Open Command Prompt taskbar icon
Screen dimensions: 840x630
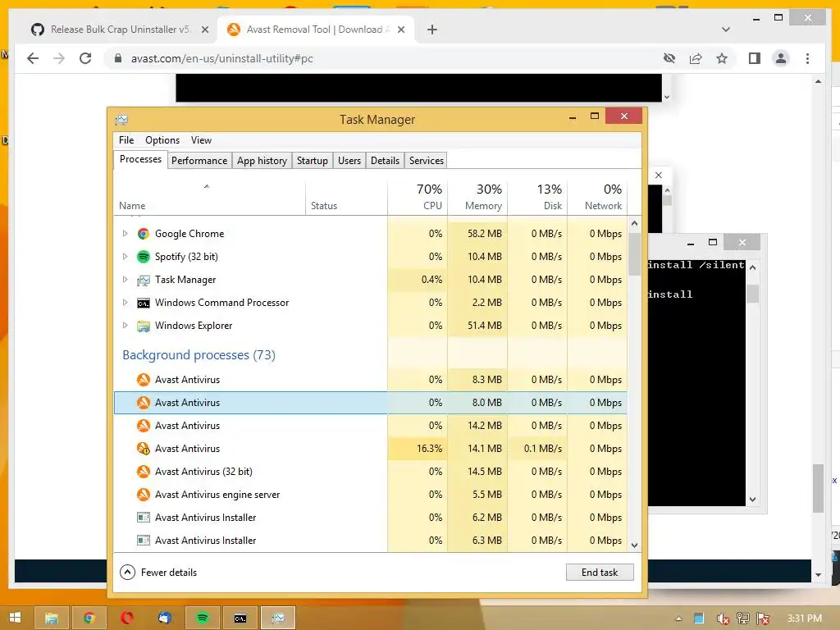coord(240,619)
